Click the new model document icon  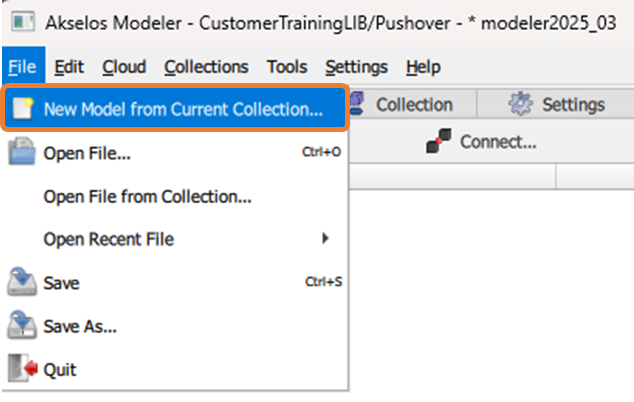tap(23, 109)
